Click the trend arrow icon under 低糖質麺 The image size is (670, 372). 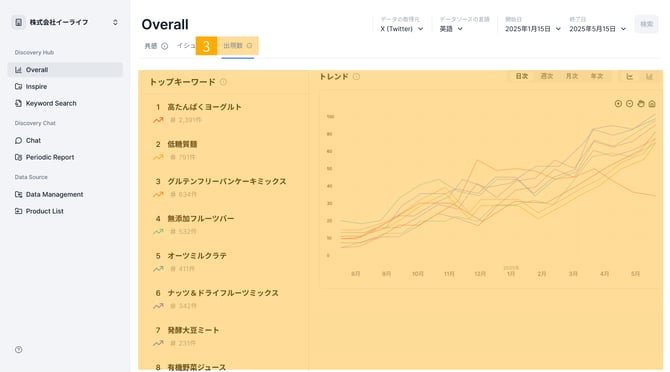pos(158,157)
